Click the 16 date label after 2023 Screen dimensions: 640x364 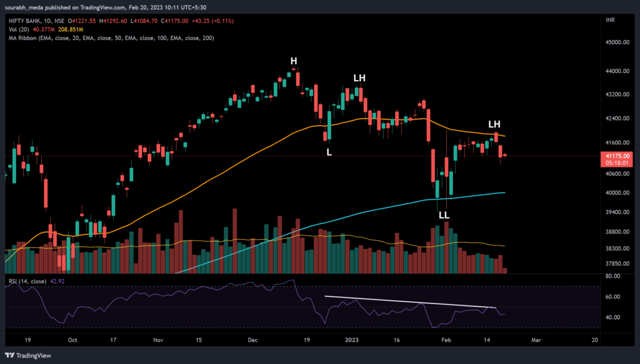(397, 340)
